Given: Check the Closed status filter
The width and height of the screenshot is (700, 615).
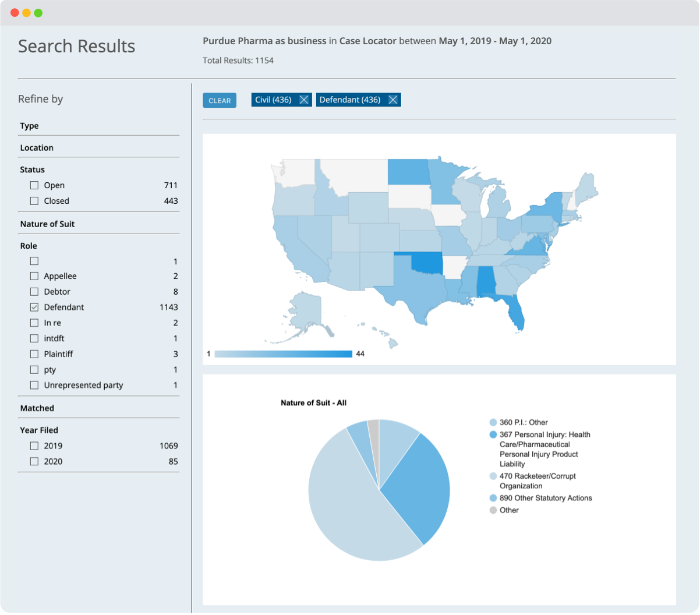Looking at the screenshot, I should coord(34,200).
